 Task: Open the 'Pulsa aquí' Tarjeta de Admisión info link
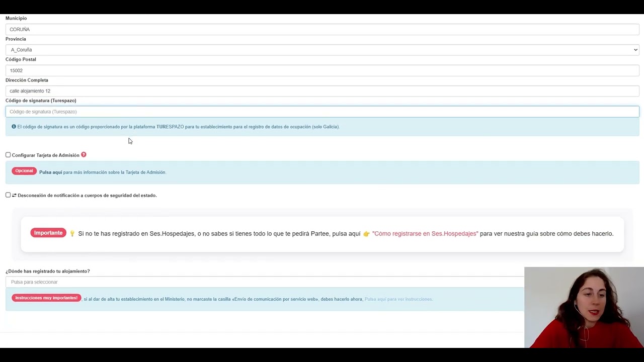[50, 172]
